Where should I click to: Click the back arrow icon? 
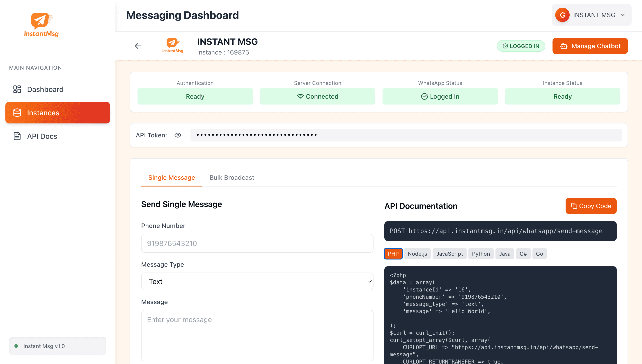[138, 46]
